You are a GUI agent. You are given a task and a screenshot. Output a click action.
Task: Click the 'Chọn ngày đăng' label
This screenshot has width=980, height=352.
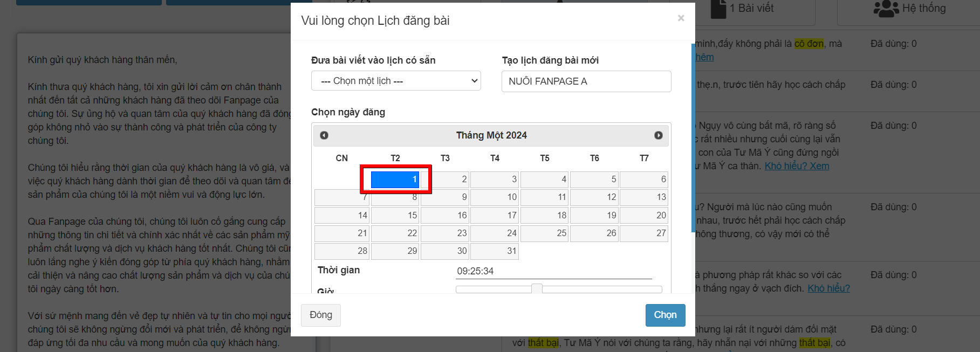pos(348,112)
